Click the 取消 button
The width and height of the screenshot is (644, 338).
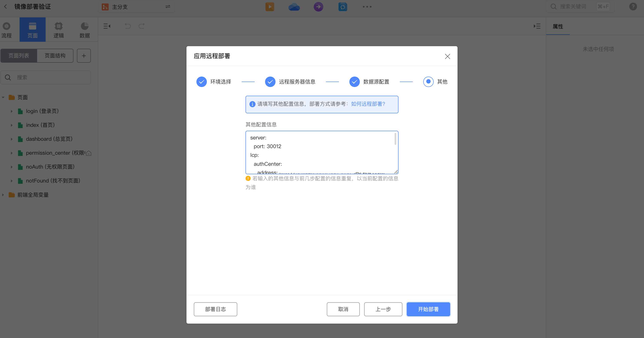pyautogui.click(x=343, y=309)
